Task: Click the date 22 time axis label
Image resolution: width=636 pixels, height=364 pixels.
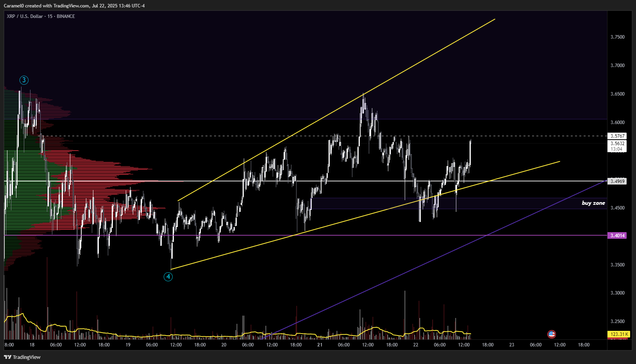Action: [x=416, y=345]
